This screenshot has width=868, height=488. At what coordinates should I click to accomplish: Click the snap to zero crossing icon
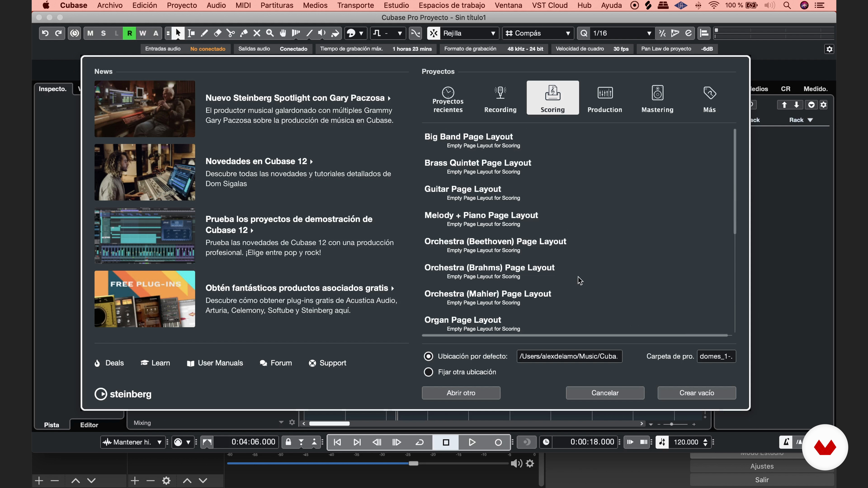point(415,33)
